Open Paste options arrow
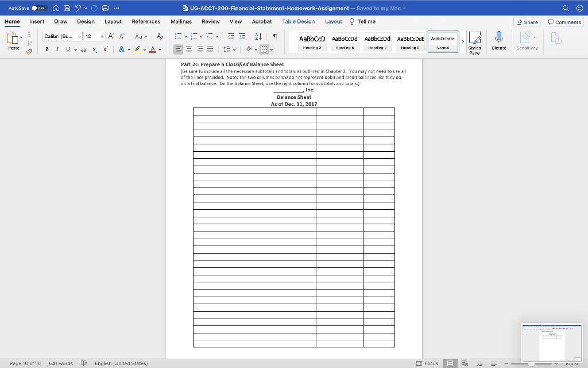Viewport: 588px width, 368px height. [21, 37]
